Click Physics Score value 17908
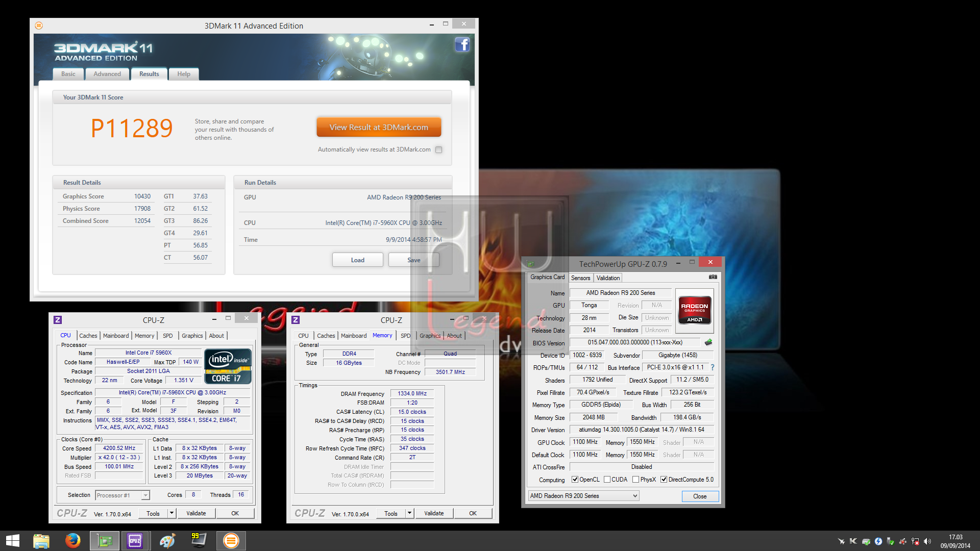This screenshot has width=980, height=551. click(142, 209)
